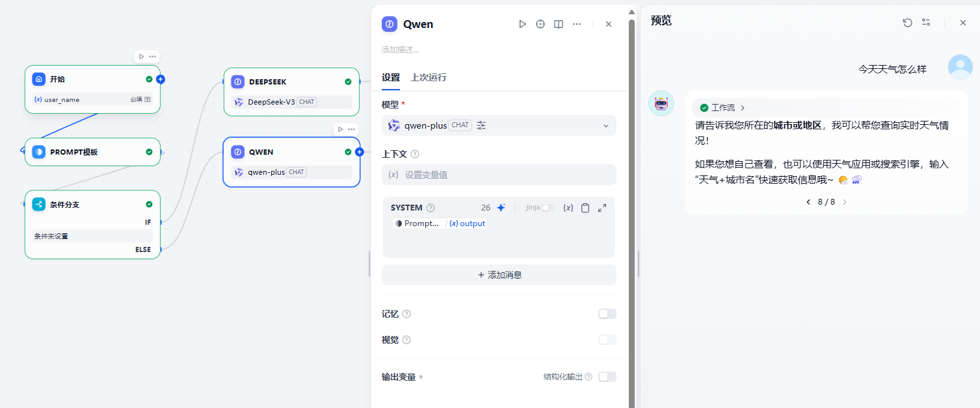This screenshot has height=408, width=980.
Task: Toggle the 视觉 vision switch
Action: pyautogui.click(x=607, y=340)
